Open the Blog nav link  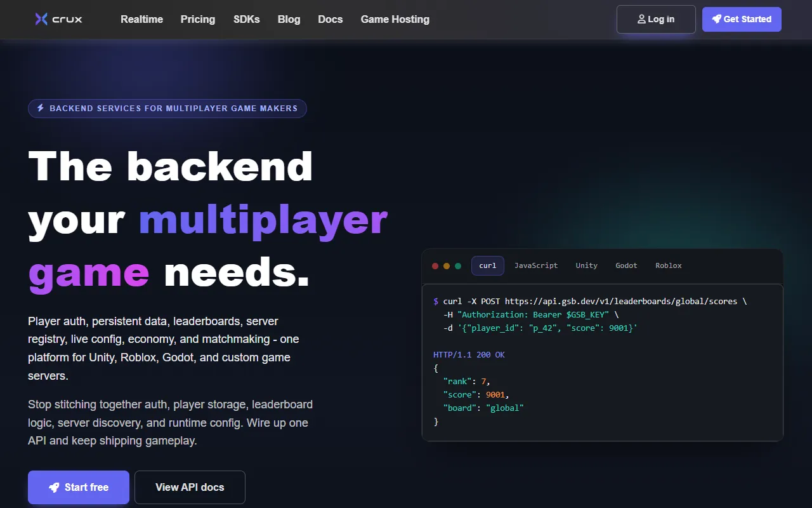point(289,19)
